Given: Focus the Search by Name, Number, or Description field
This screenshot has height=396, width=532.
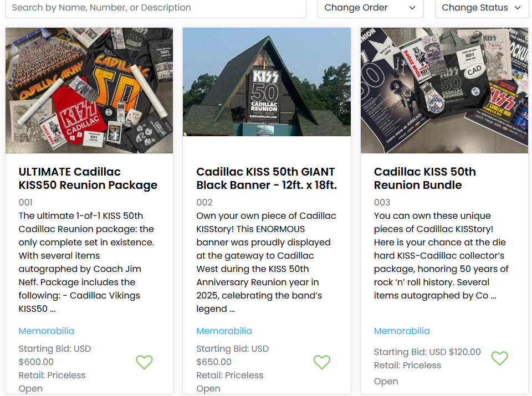Looking at the screenshot, I should pos(156,8).
